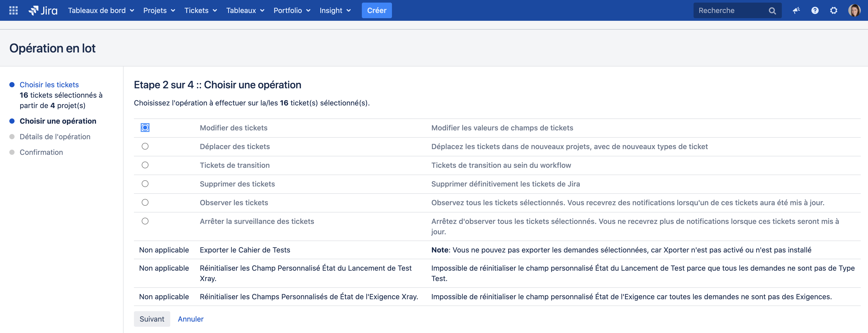Click the Suivant button

[152, 319]
